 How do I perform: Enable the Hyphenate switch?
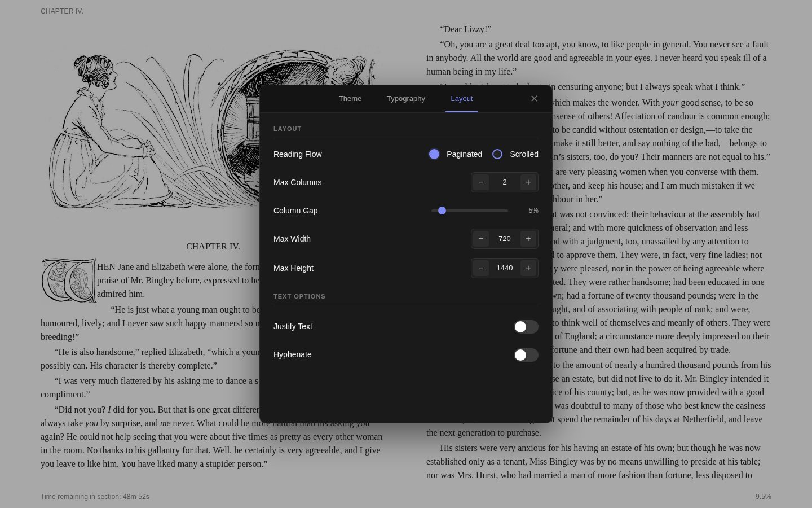pos(526,355)
